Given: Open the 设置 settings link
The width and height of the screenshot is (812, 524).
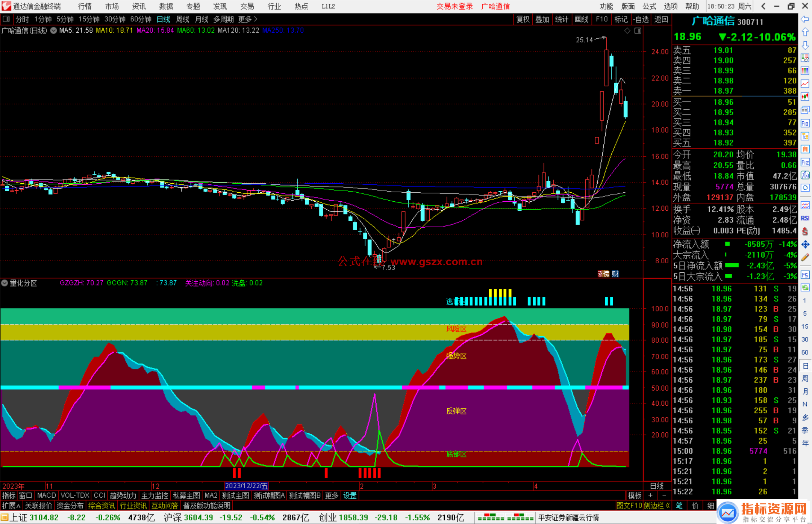Looking at the screenshot, I should tap(350, 495).
